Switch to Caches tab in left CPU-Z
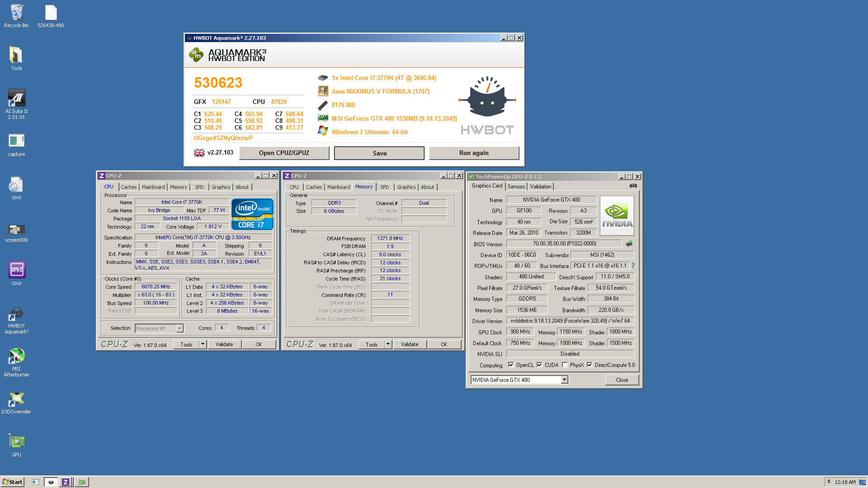The height and width of the screenshot is (488, 868). point(128,187)
